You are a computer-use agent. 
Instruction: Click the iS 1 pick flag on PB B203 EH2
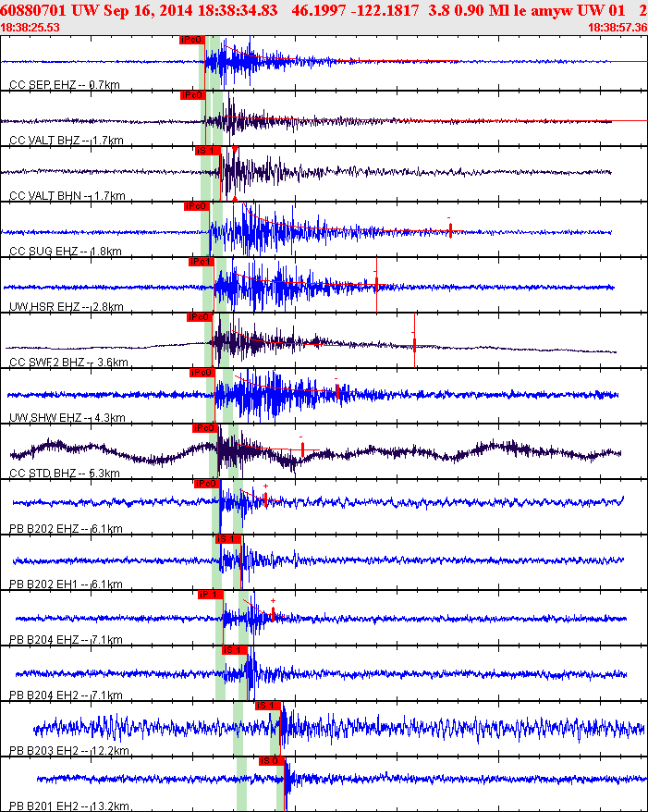[267, 705]
